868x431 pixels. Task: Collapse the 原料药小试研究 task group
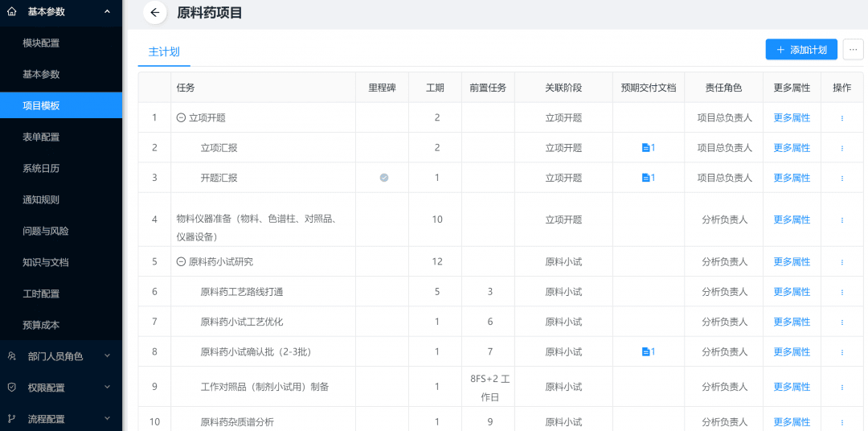181,262
